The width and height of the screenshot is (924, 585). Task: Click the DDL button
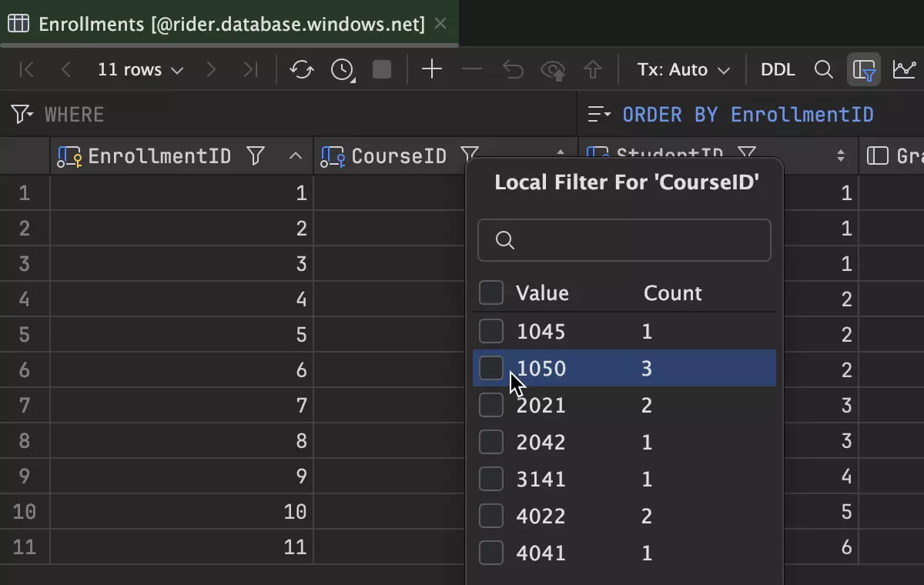pyautogui.click(x=777, y=70)
